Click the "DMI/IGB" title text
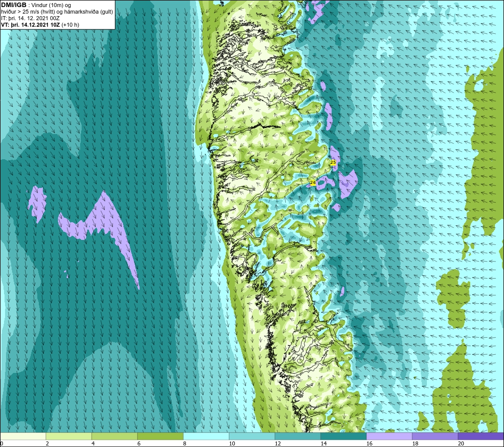The image size is (504, 447). (x=14, y=5)
